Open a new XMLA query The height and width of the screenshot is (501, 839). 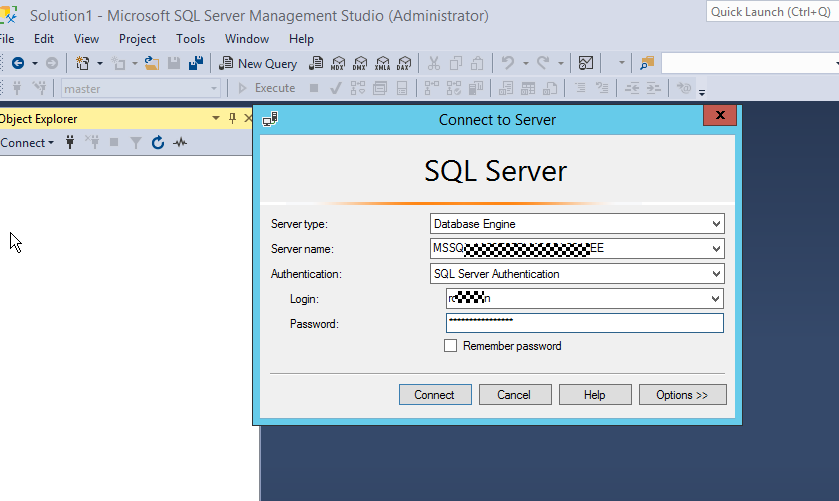click(383, 63)
